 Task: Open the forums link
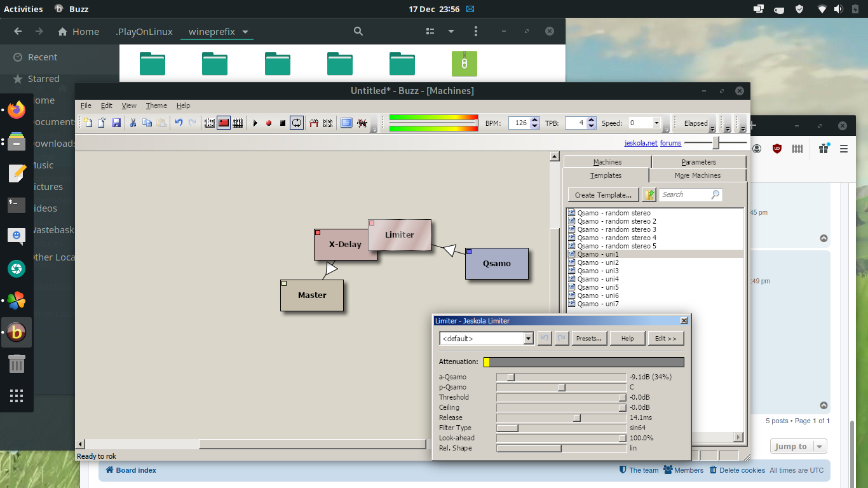(x=671, y=143)
